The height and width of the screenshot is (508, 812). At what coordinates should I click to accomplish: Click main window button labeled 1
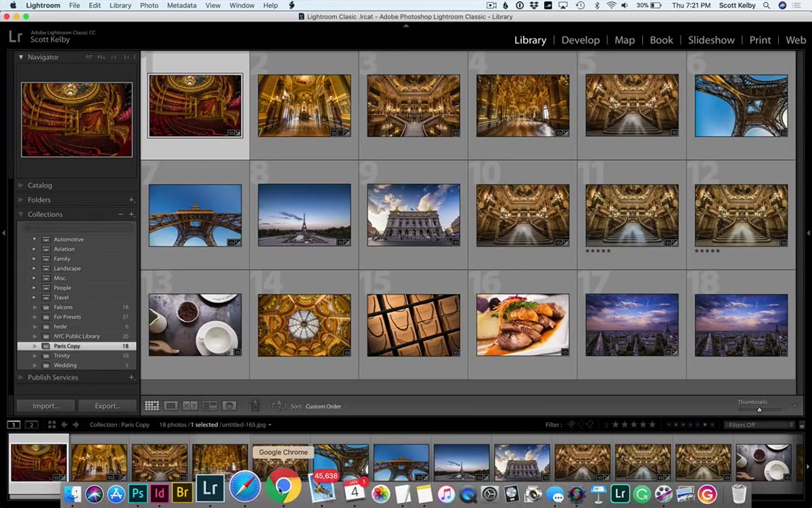click(x=14, y=425)
